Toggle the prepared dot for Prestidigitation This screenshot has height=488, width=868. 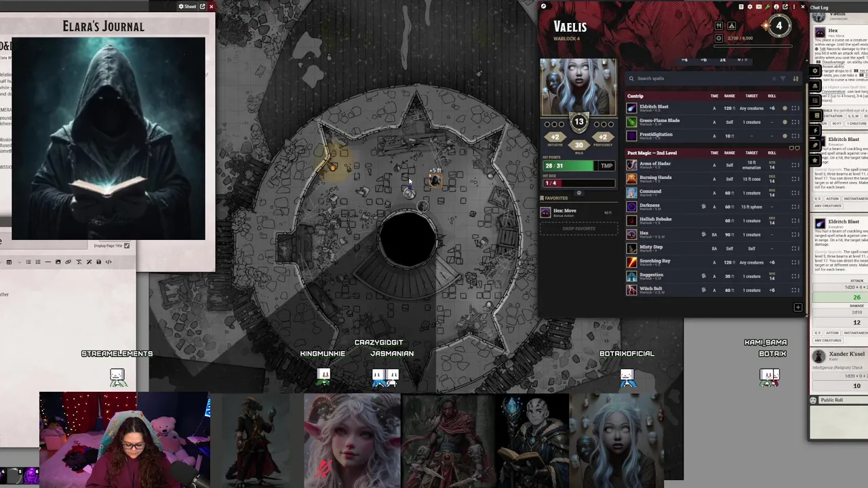tap(785, 136)
